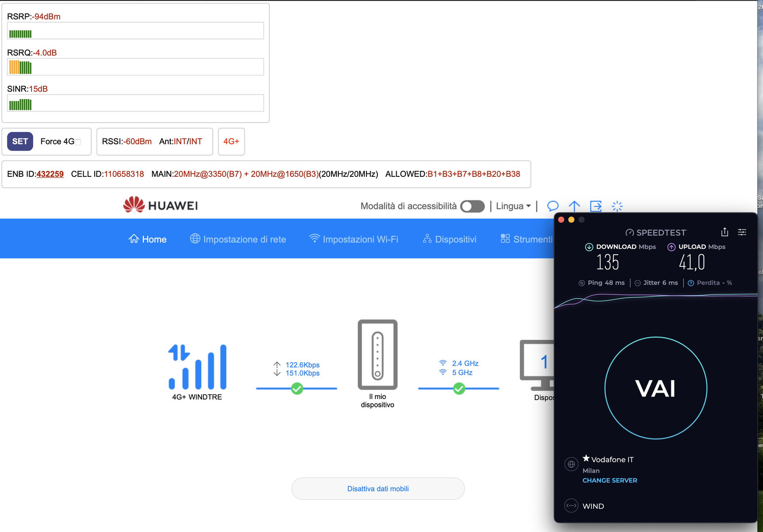Screen dimensions: 763x532
Task: Click the Jitter 6 ms readout
Action: (656, 283)
